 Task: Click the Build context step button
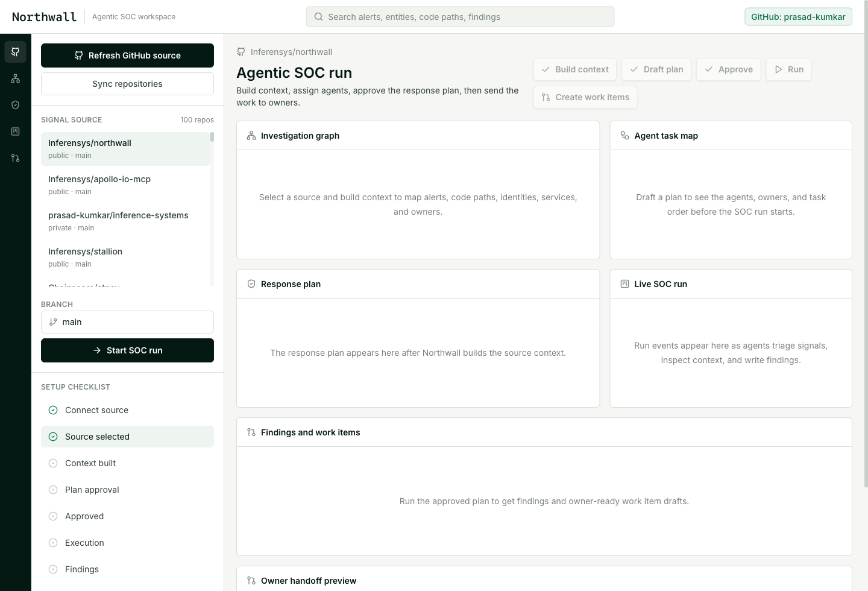[574, 69]
